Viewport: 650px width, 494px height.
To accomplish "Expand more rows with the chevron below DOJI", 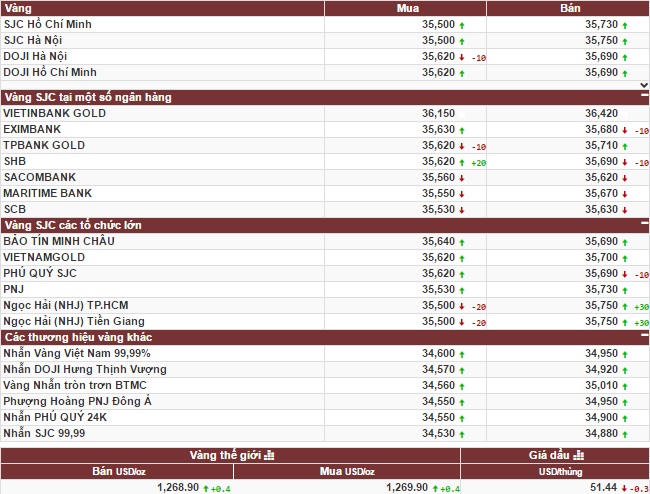I will [643, 85].
